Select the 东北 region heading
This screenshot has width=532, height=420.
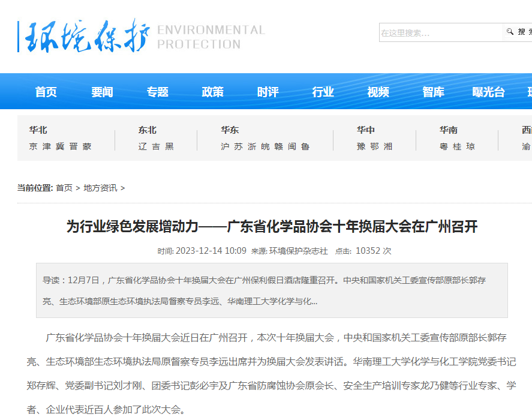[x=147, y=130]
